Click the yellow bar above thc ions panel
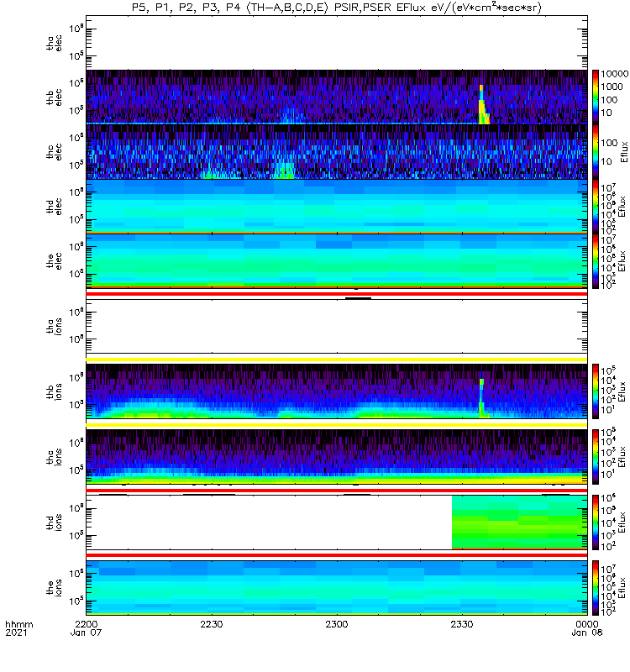This screenshot has width=630, height=672. [337, 425]
